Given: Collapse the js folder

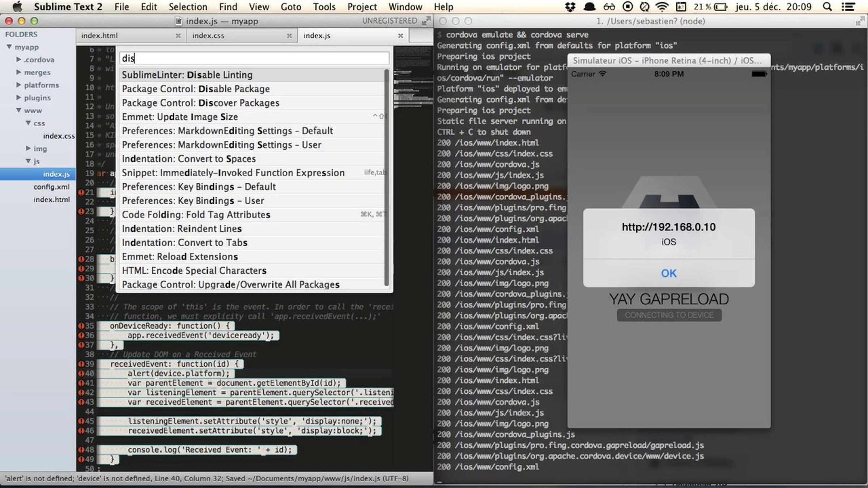Looking at the screenshot, I should 28,161.
